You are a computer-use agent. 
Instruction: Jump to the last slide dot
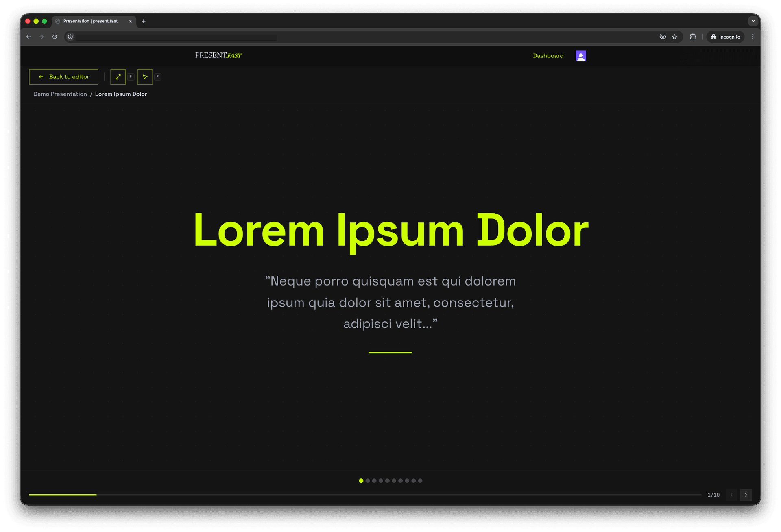click(420, 481)
